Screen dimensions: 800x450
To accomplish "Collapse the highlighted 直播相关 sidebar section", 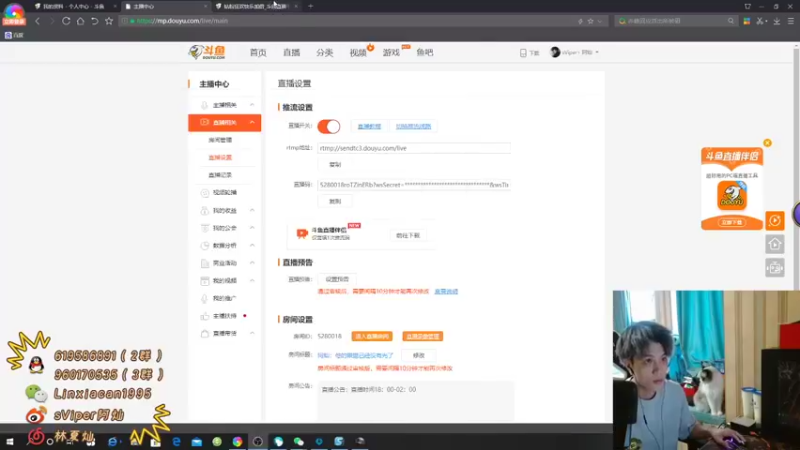I will (x=252, y=122).
